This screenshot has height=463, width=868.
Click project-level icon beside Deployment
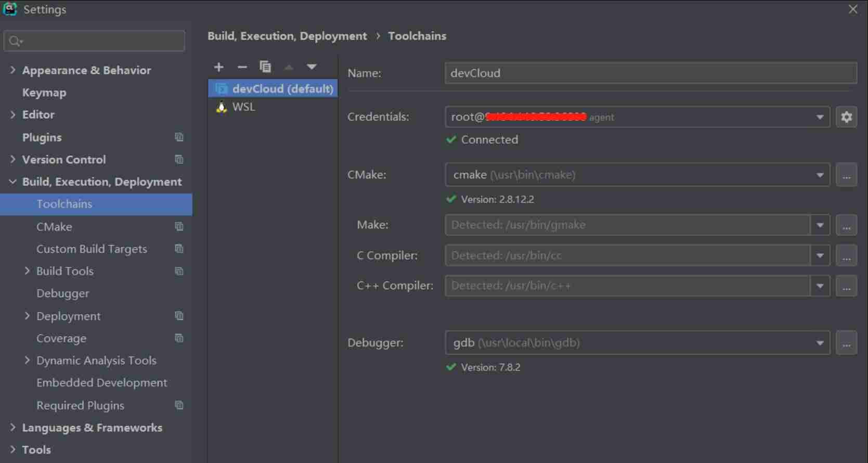[x=179, y=316]
